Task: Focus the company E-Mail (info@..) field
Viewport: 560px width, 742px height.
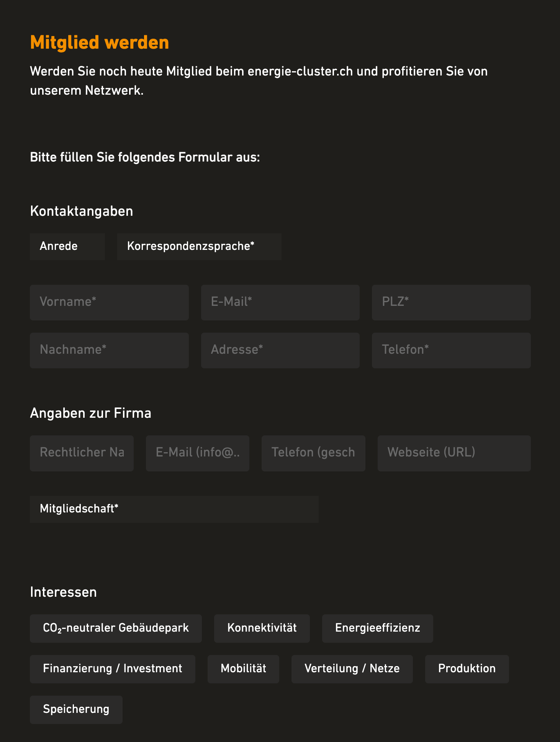Action: (x=197, y=453)
